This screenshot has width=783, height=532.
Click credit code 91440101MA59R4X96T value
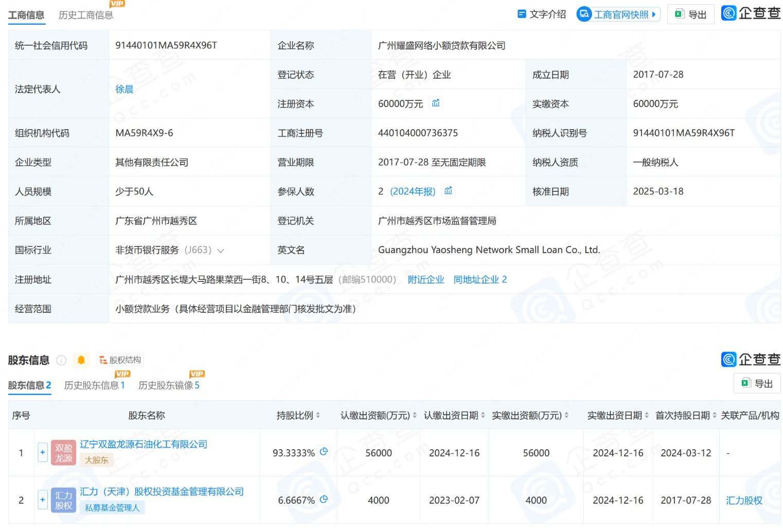[166, 45]
